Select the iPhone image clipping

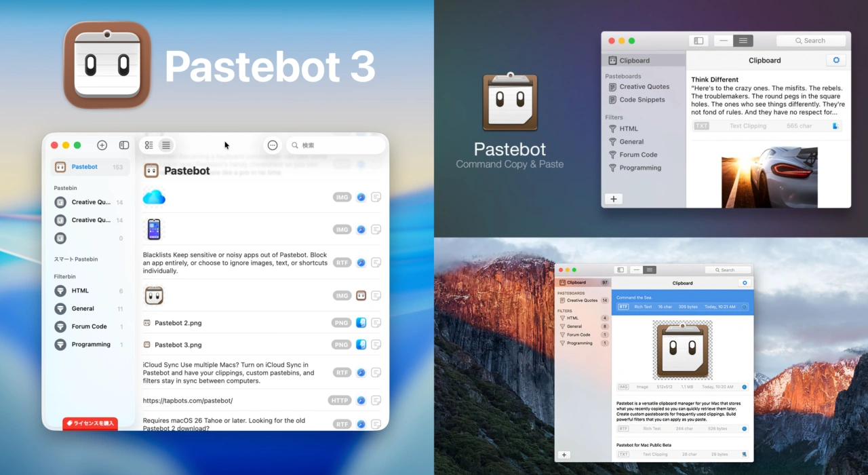pos(154,229)
